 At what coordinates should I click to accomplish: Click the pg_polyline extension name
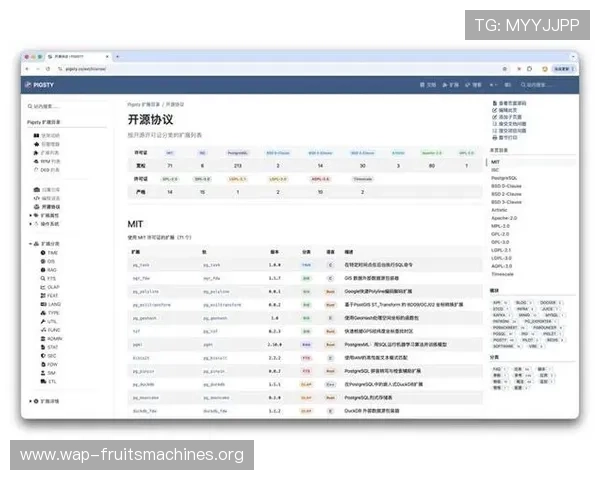click(x=145, y=292)
